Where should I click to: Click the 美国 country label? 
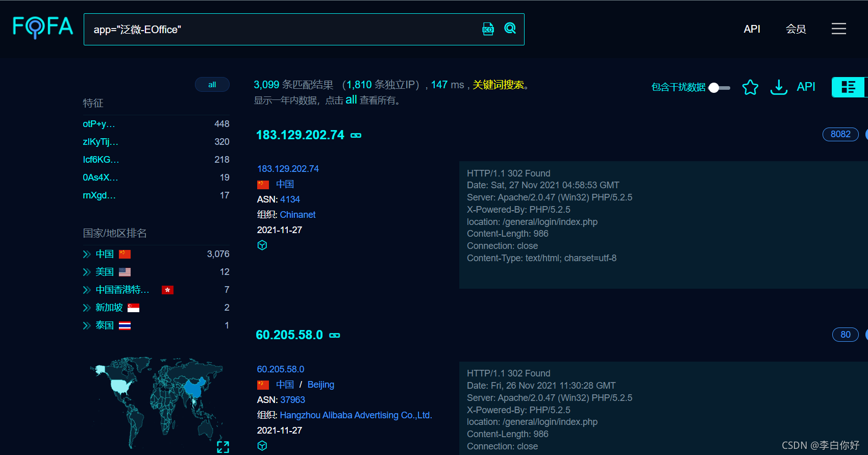(x=105, y=272)
